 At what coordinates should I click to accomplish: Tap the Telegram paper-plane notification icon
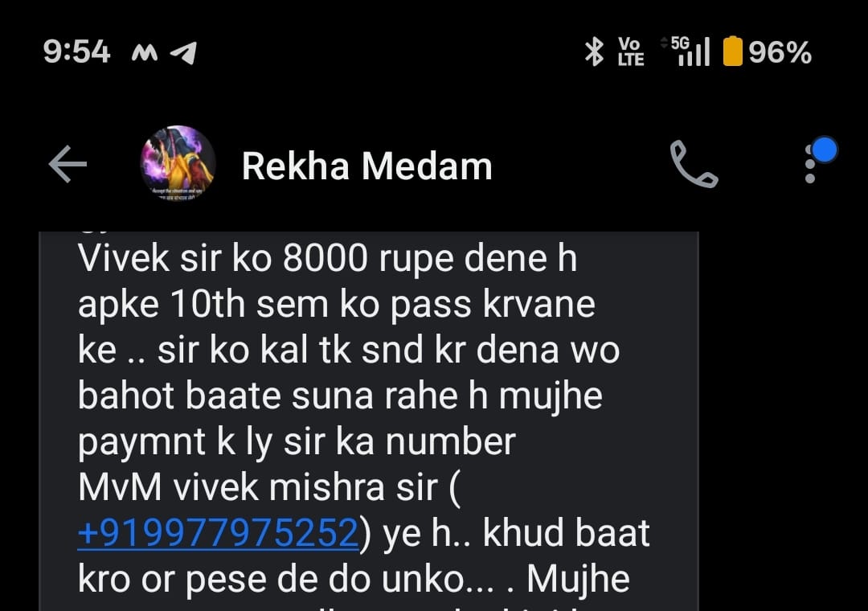tap(183, 53)
